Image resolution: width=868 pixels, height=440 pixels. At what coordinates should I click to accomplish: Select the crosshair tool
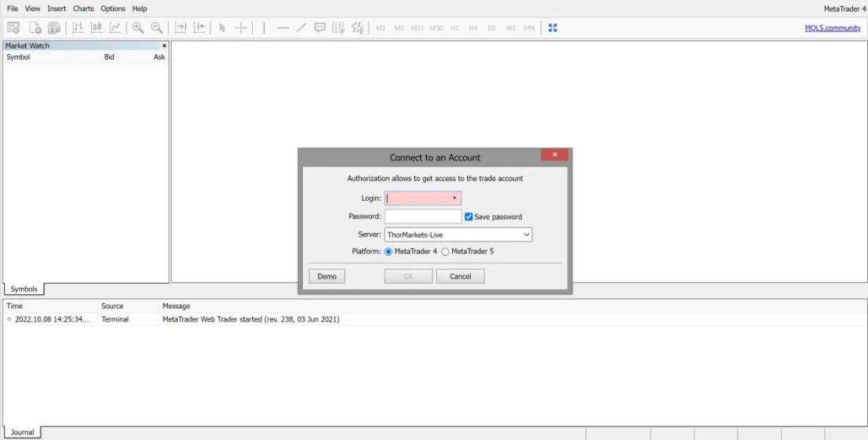click(x=241, y=27)
